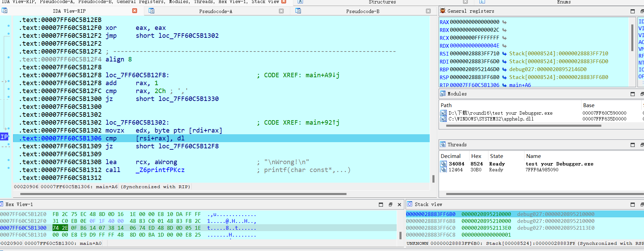Click the Pseudocode-B tab icon

pos(298,11)
